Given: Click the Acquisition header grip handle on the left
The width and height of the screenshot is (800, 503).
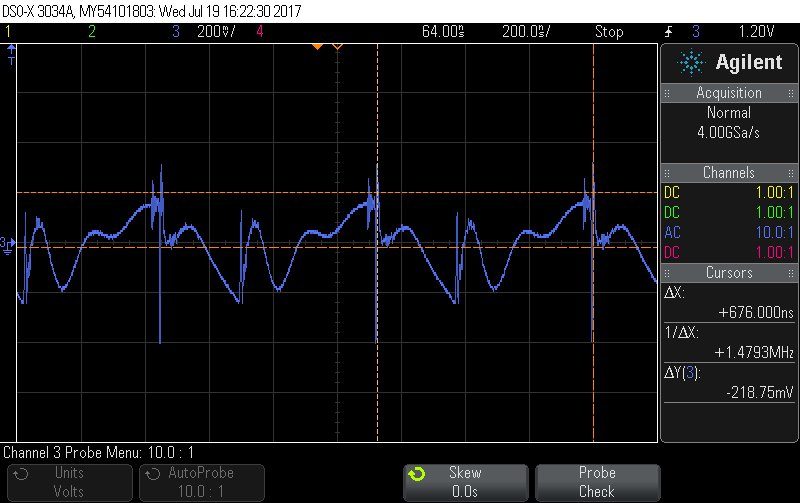Looking at the screenshot, I should [x=667, y=93].
